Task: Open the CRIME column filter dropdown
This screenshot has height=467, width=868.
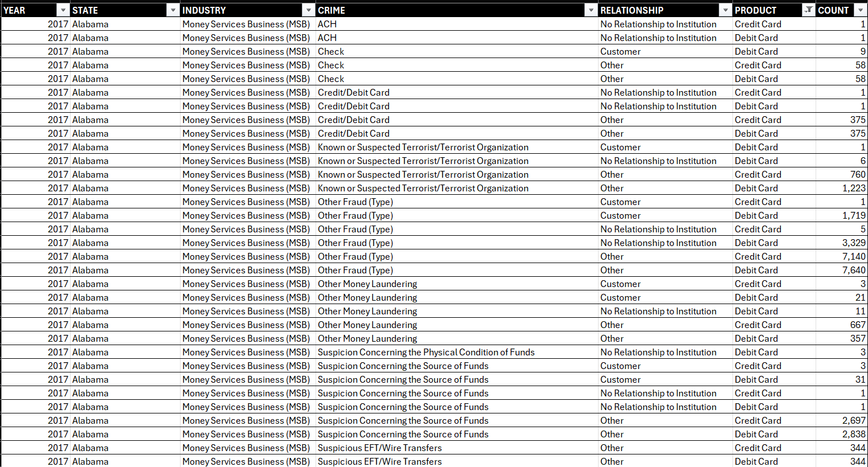Action: point(591,10)
